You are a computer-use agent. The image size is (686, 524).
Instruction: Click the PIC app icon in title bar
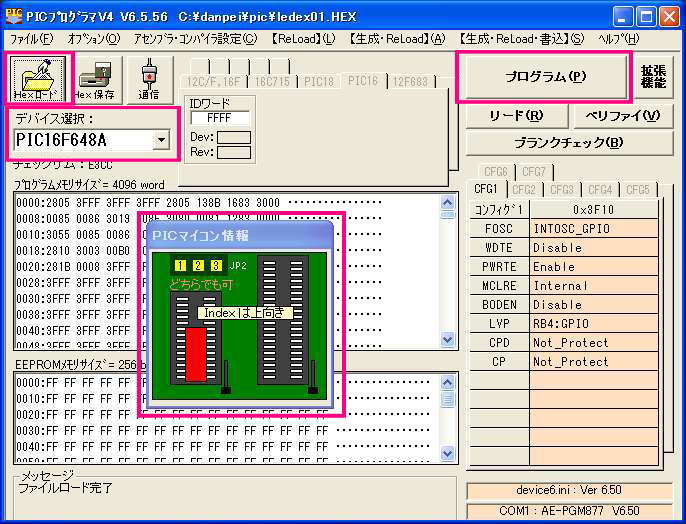point(15,16)
